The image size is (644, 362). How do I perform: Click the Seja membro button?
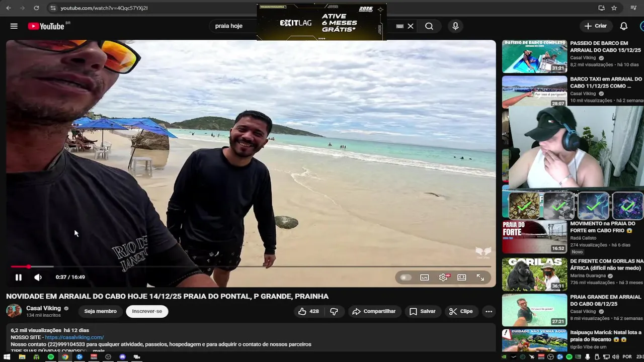tap(100, 311)
